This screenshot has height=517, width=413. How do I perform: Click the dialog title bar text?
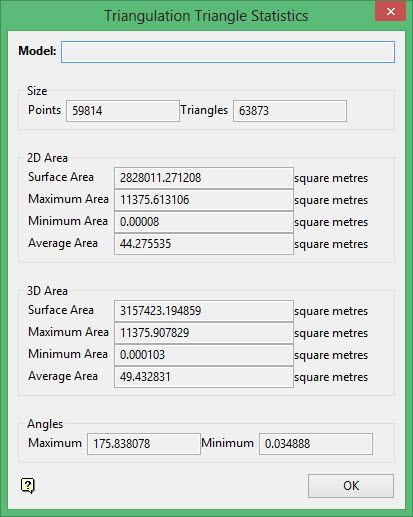(206, 16)
